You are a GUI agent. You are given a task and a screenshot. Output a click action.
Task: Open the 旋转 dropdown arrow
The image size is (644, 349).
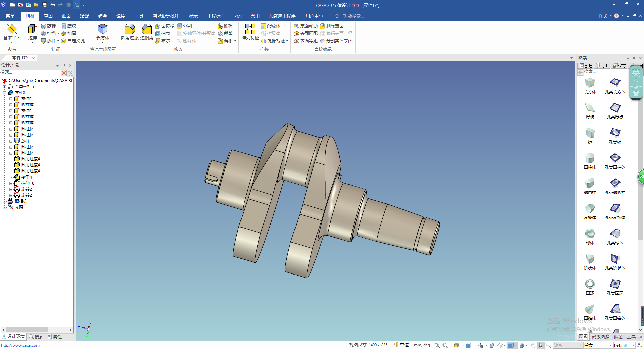[58, 26]
